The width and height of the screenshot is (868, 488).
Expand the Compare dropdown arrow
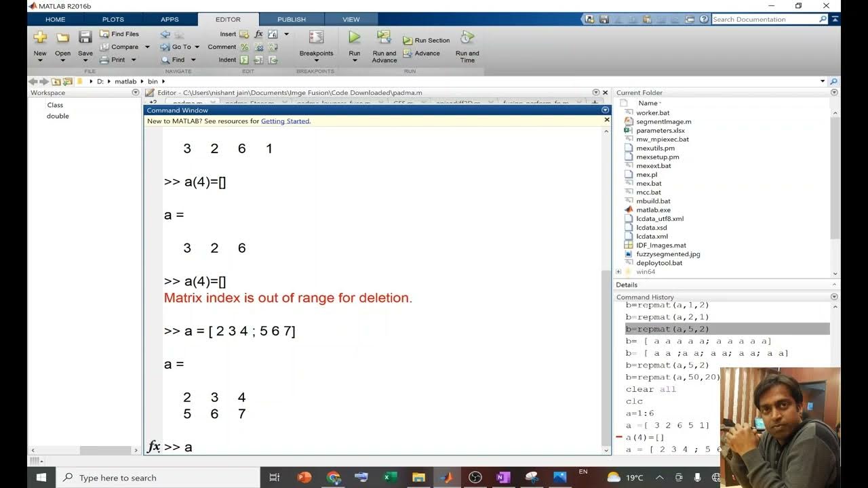pos(147,47)
